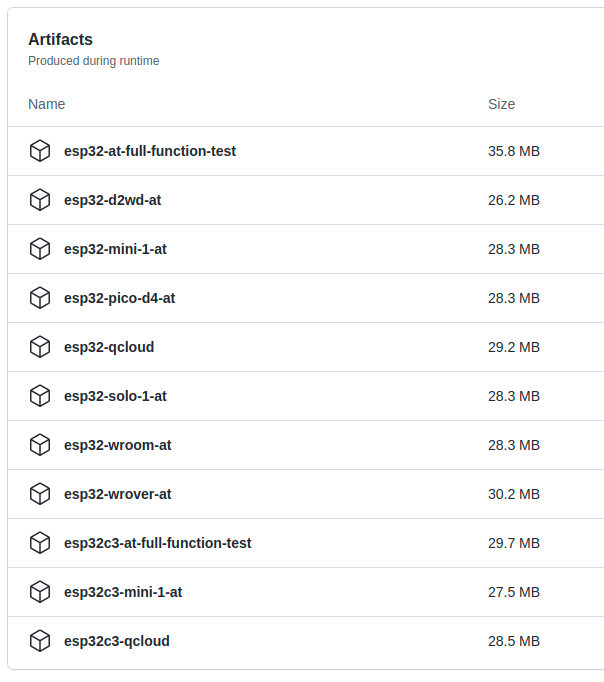Open the esp32-mini-1-at artifact link
This screenshot has width=604, height=682.
click(x=115, y=249)
